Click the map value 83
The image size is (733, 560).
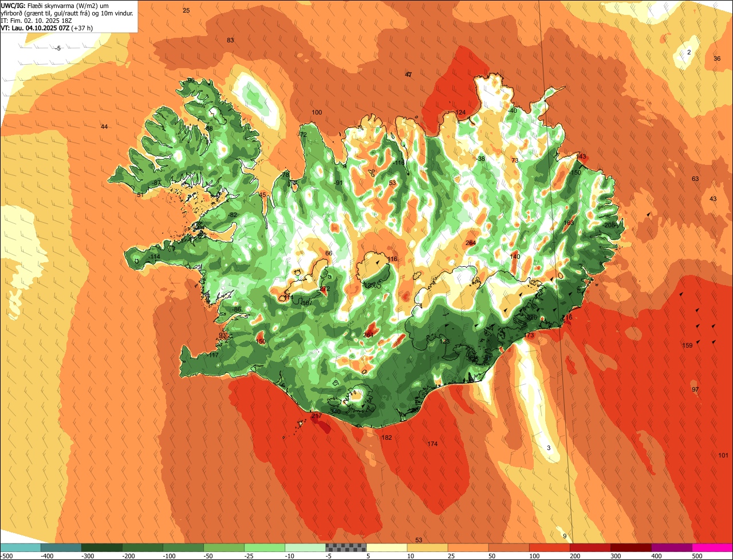pos(230,40)
